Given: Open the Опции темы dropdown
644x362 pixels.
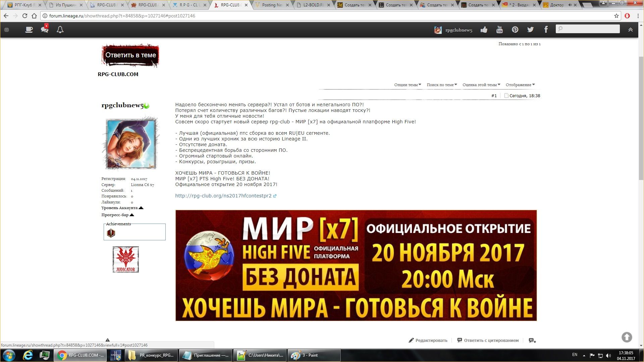Looking at the screenshot, I should pos(408,85).
